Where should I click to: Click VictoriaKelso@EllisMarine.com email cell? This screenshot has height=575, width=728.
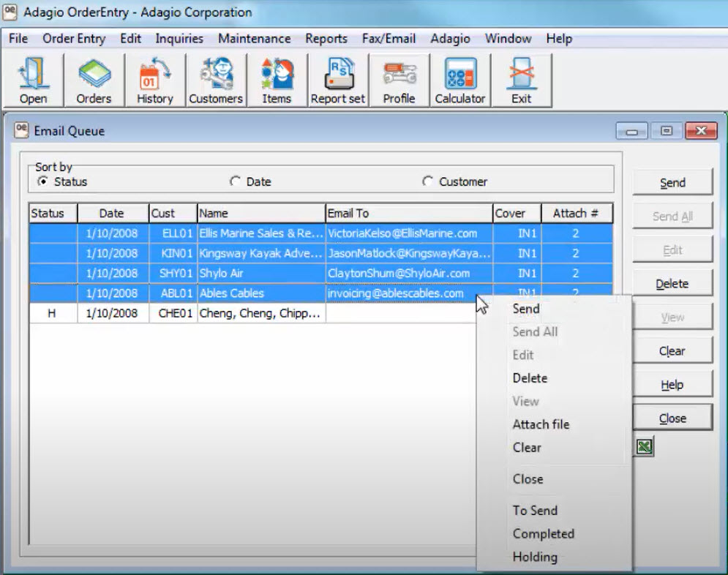click(x=409, y=233)
